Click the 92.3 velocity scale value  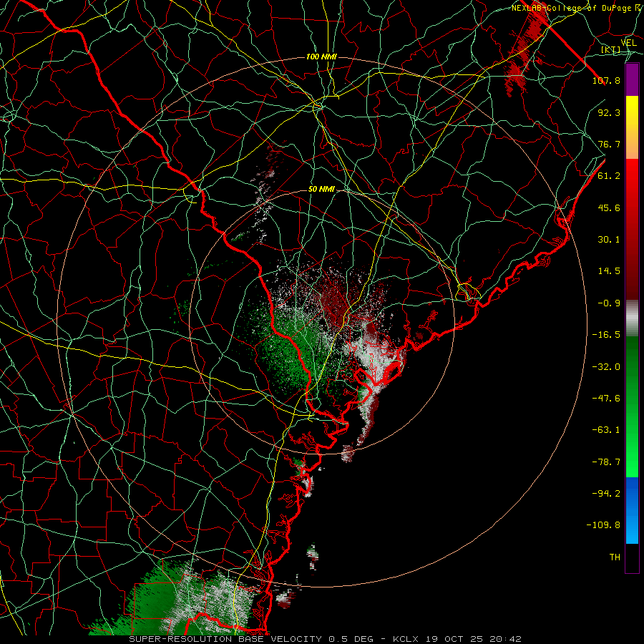[x=609, y=112]
